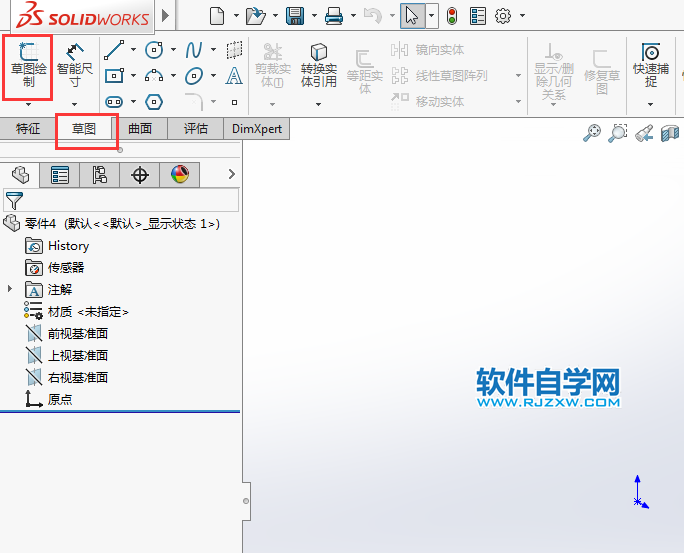Switch to the 草图 tab
This screenshot has width=684, height=553.
click(x=84, y=129)
